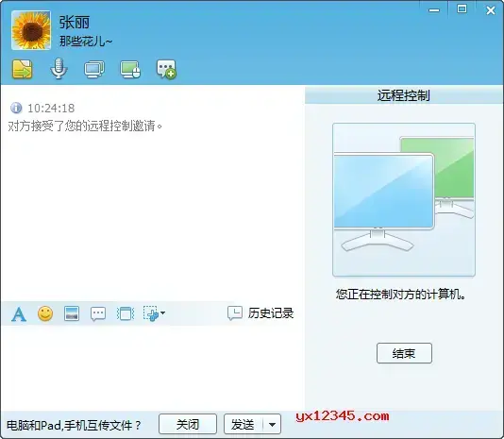Click the remote control monitors preview image

coord(404,199)
